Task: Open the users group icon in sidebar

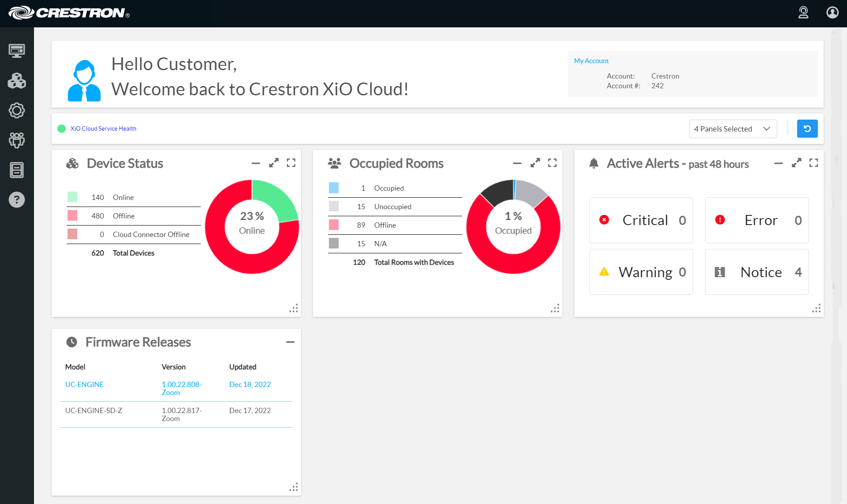Action: [x=17, y=140]
